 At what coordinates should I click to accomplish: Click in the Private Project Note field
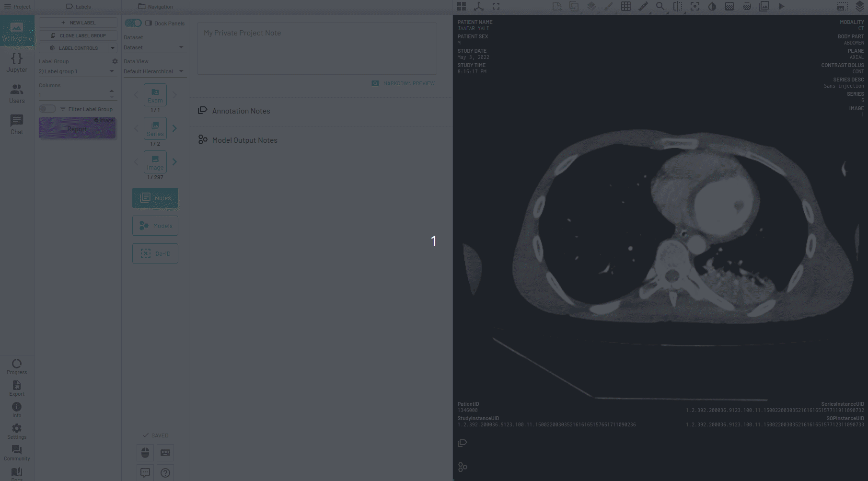[x=316, y=48]
